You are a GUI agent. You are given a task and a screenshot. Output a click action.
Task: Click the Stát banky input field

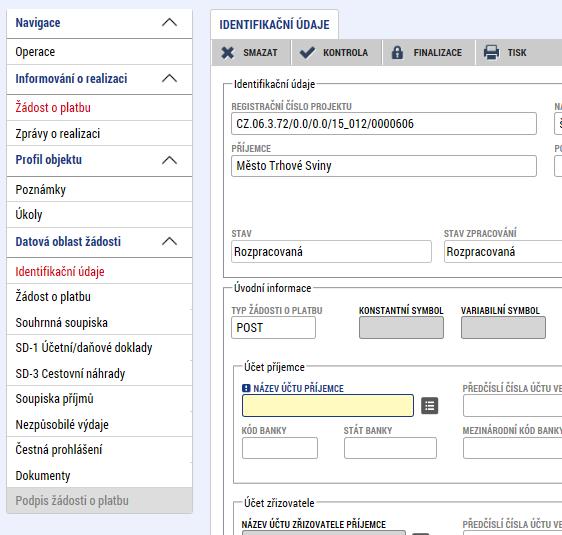[390, 448]
